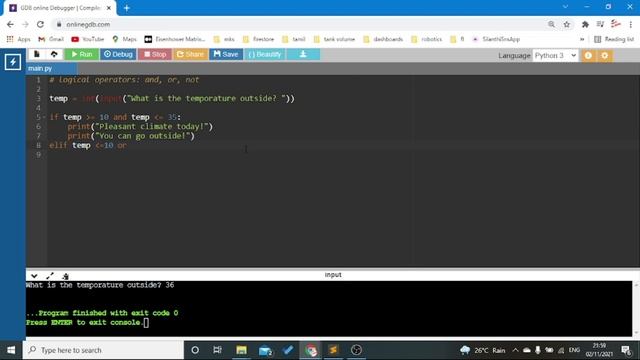Open Task View on the taskbar
Screen dimensions: 640x360
217,350
